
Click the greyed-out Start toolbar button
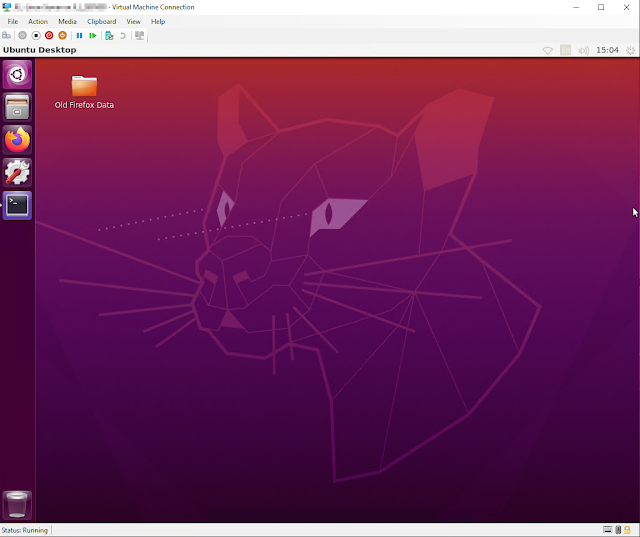tap(22, 36)
